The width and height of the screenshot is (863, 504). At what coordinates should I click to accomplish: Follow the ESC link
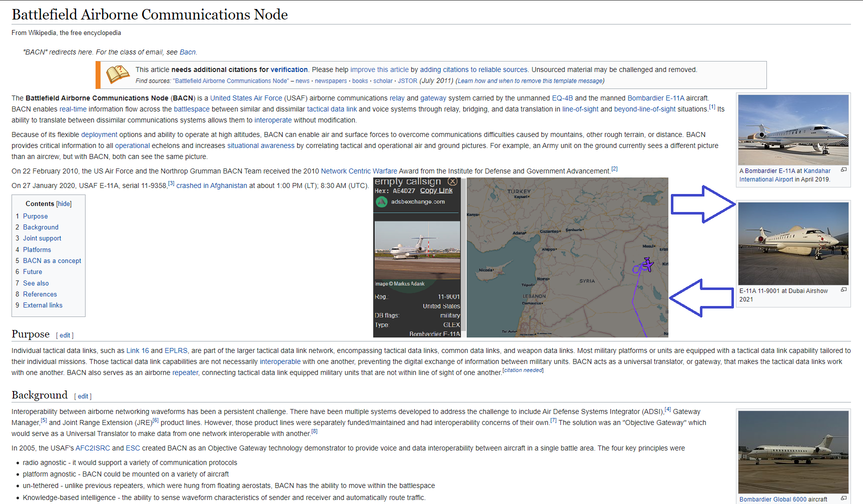pos(133,448)
